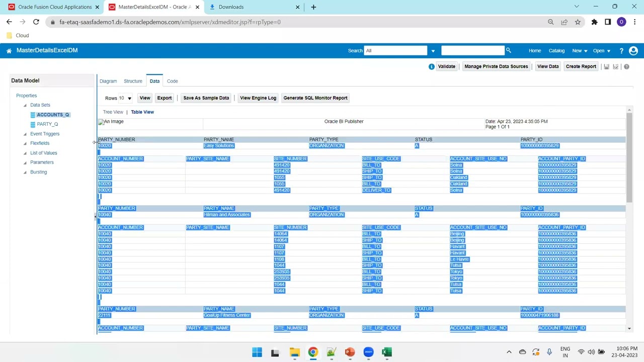Click the blue info icon near Validate

pos(431,66)
